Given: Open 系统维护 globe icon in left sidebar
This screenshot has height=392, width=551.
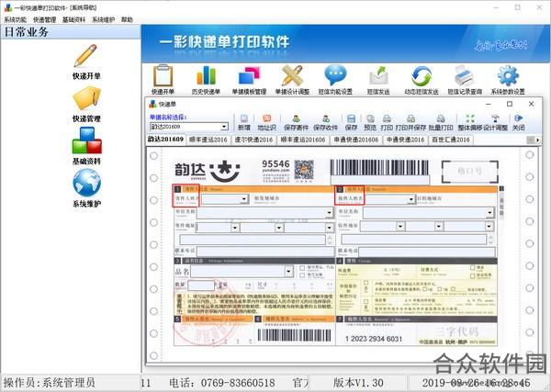Looking at the screenshot, I should [87, 183].
